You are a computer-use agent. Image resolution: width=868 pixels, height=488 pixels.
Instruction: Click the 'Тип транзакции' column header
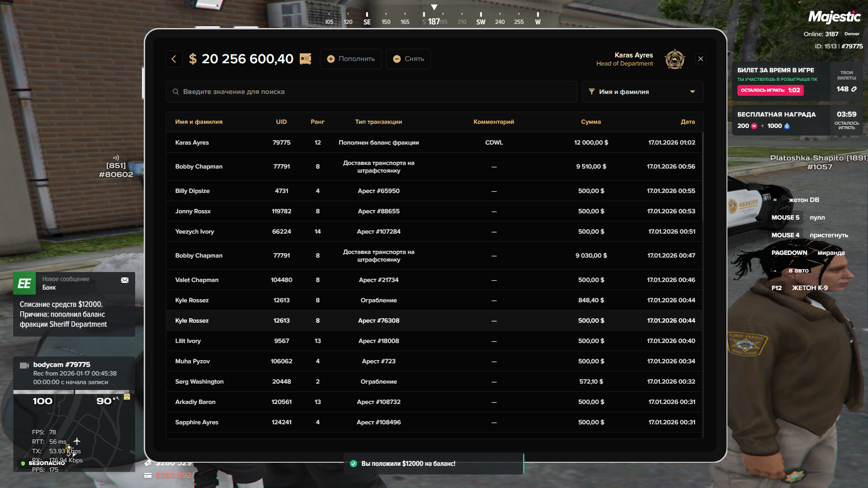(378, 122)
